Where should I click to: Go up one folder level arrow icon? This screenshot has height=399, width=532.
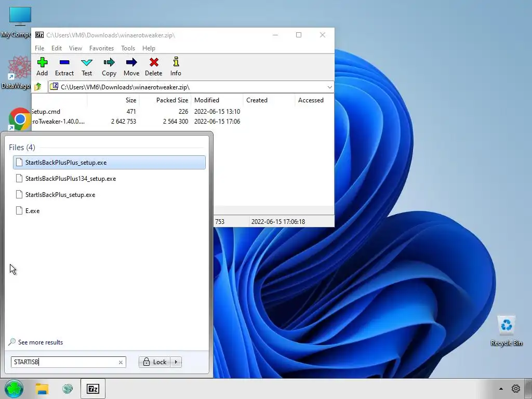37,87
